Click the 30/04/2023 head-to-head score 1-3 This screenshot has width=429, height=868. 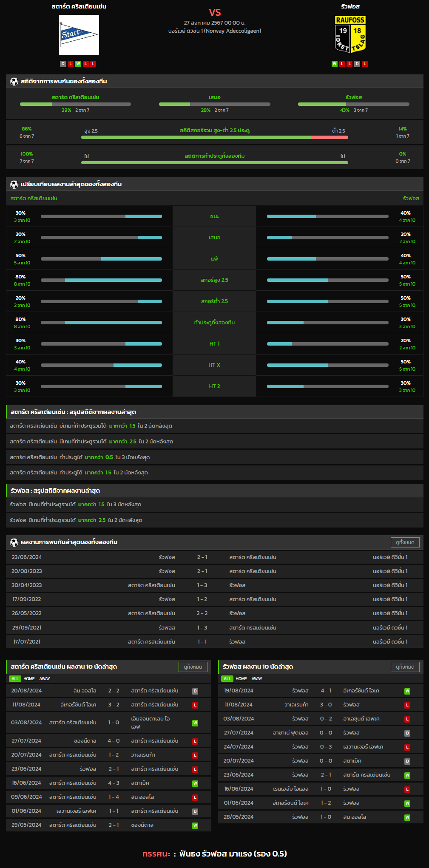[202, 585]
